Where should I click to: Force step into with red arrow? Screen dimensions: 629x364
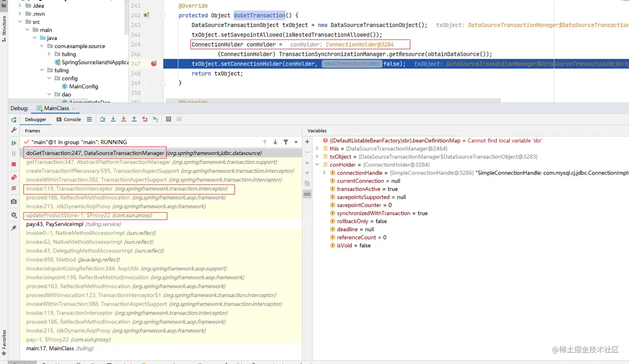click(x=124, y=119)
